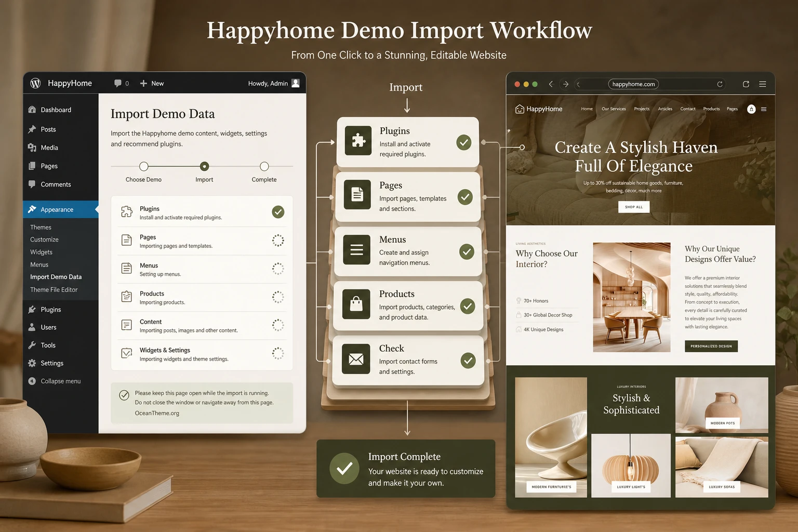Click the browser share icon
The image size is (798, 532).
[x=746, y=84]
